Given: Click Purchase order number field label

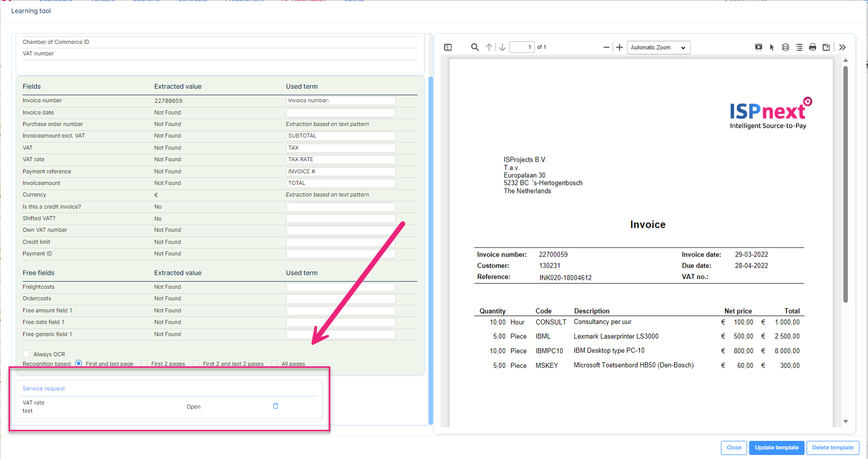Looking at the screenshot, I should point(53,124).
